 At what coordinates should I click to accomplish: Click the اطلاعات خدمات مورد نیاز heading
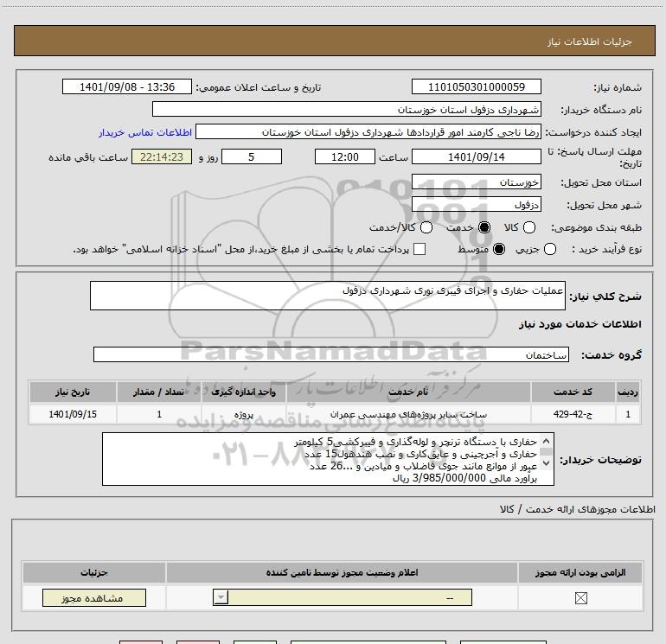click(x=580, y=324)
